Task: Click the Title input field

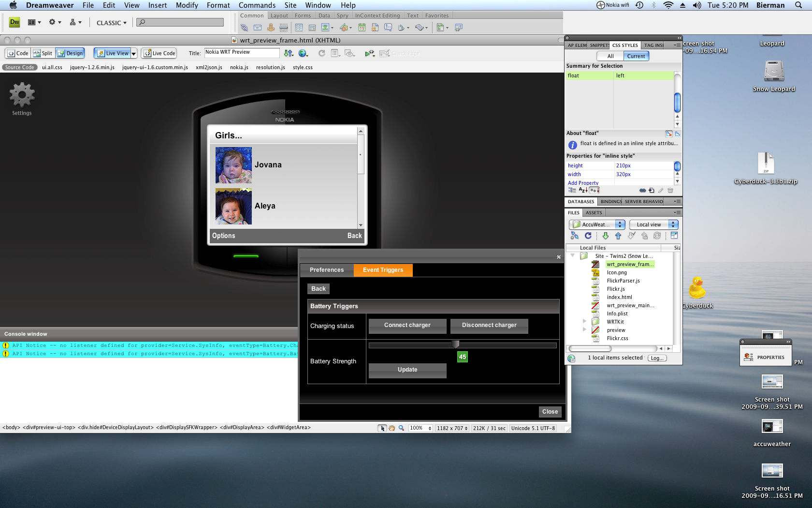Action: click(242, 53)
